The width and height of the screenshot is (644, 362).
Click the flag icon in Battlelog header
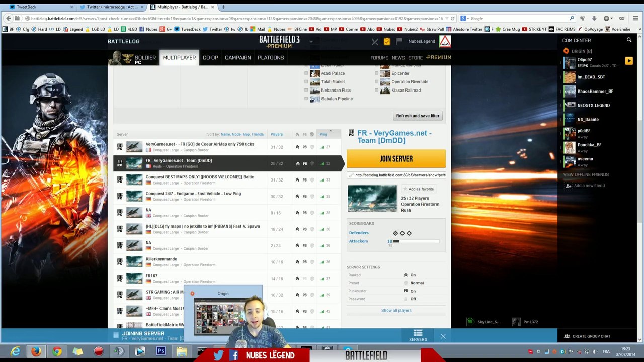click(399, 41)
